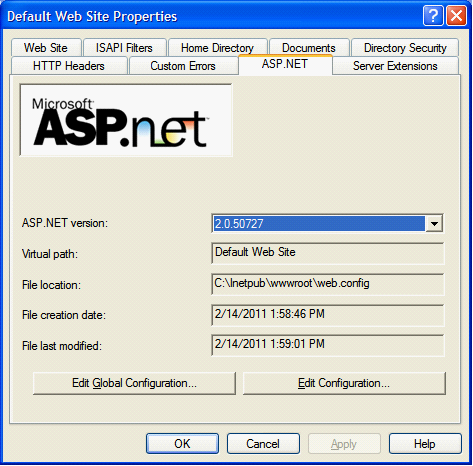
Task: Close the Default Web Site Properties dialog
Action: tap(456, 16)
